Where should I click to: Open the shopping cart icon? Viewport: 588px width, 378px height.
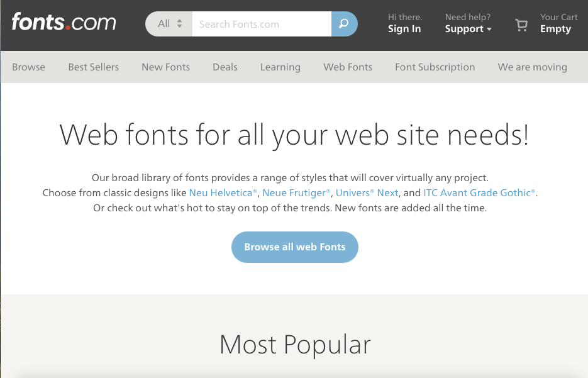(x=521, y=25)
